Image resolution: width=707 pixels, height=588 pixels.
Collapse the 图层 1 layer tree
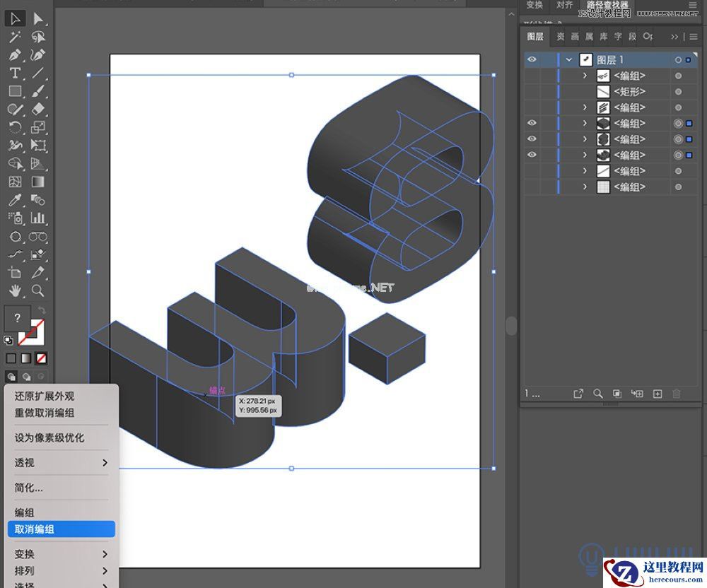pos(569,60)
